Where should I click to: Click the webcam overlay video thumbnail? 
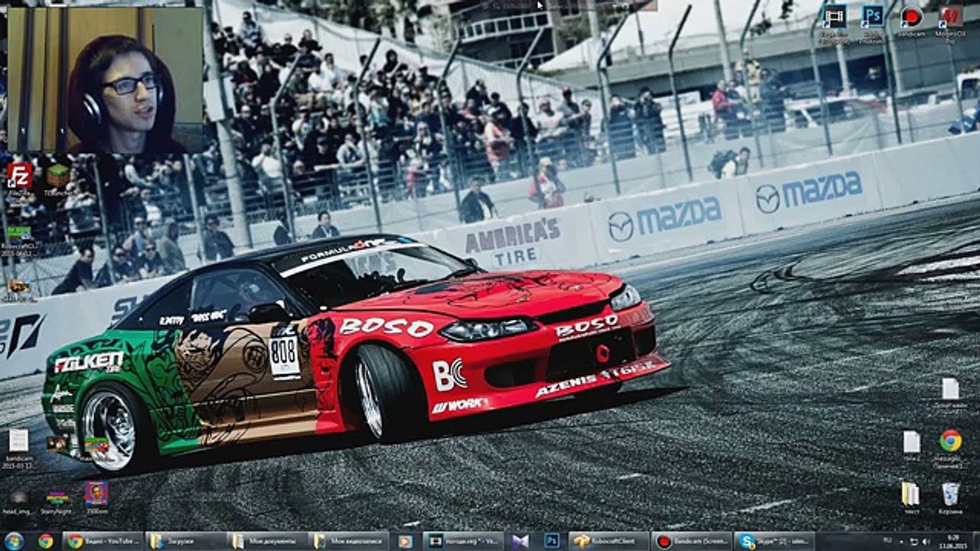105,80
